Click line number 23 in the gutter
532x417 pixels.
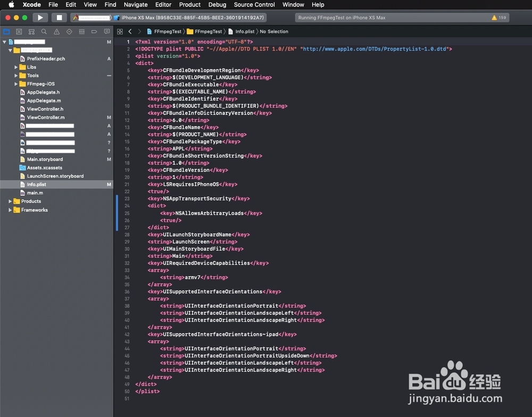127,199
